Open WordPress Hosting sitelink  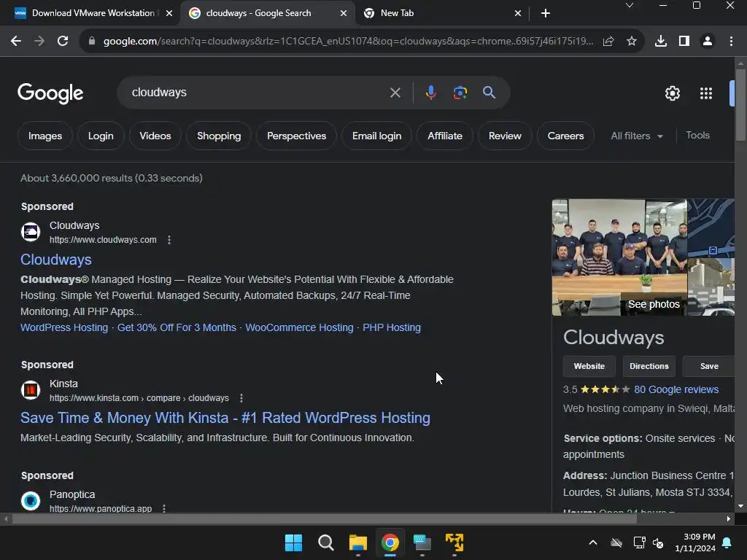[x=64, y=327]
